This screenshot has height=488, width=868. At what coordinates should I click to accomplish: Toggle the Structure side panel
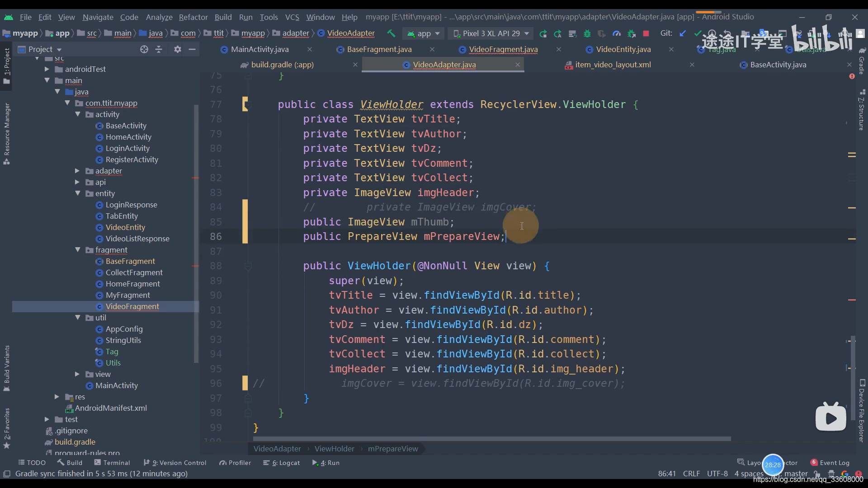coord(862,111)
